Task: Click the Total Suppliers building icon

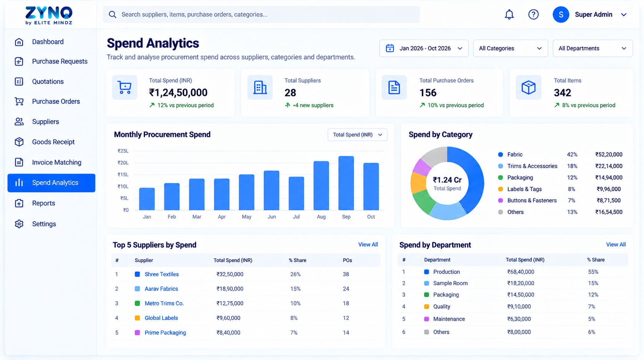Action: (x=260, y=88)
